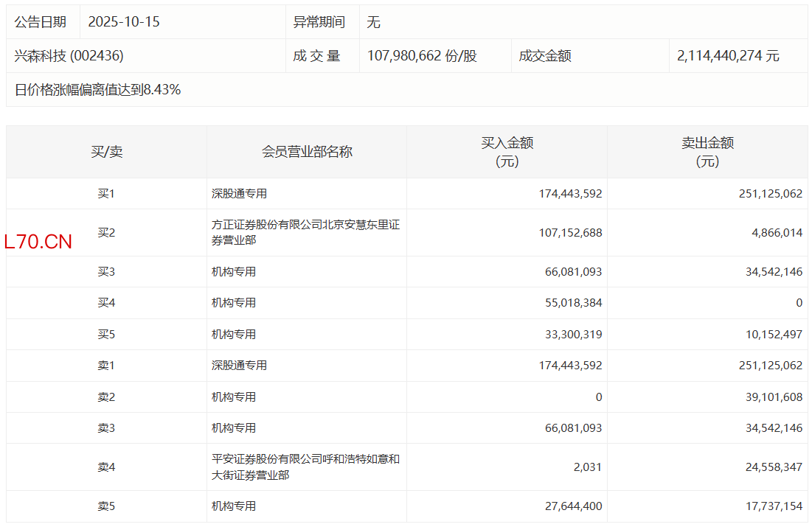Click buy amount 55,018,384 in 买4 row

click(570, 303)
